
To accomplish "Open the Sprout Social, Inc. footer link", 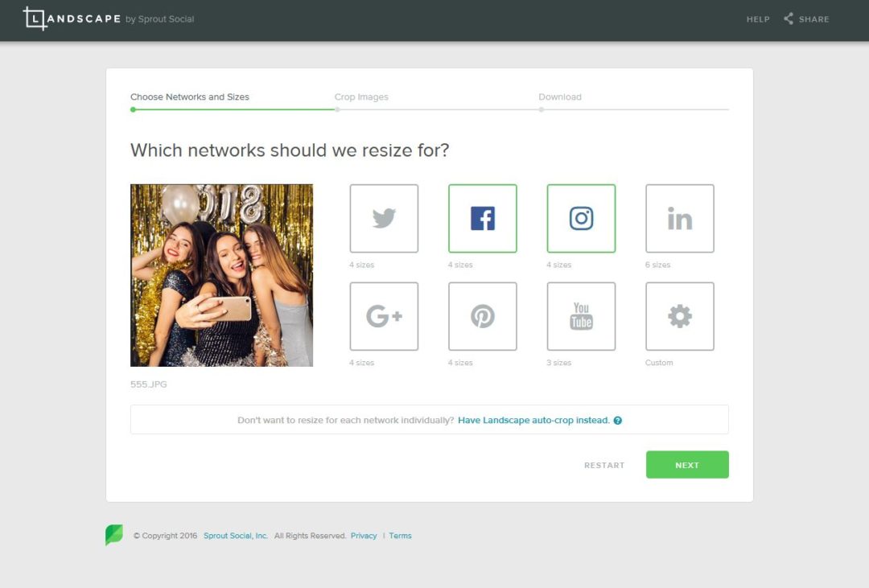I will click(236, 536).
